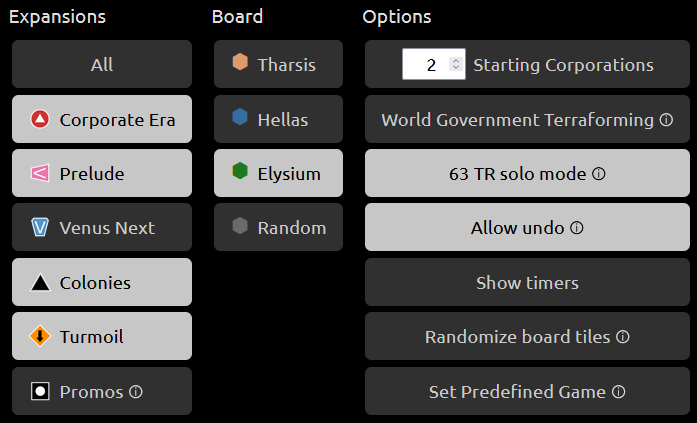This screenshot has height=423, width=697.
Task: Choose the Hellas board option
Action: click(278, 119)
